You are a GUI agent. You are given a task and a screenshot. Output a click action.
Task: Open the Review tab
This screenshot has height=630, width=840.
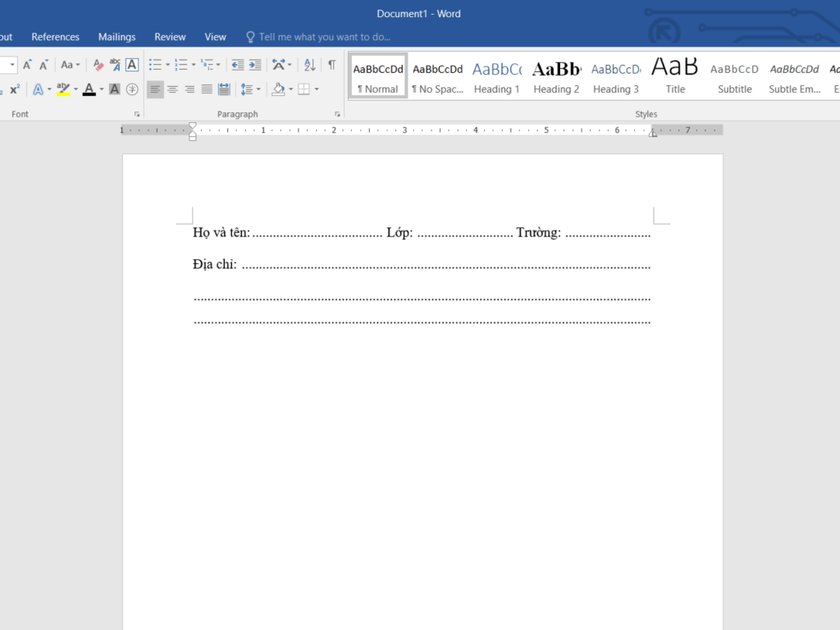[x=170, y=36]
